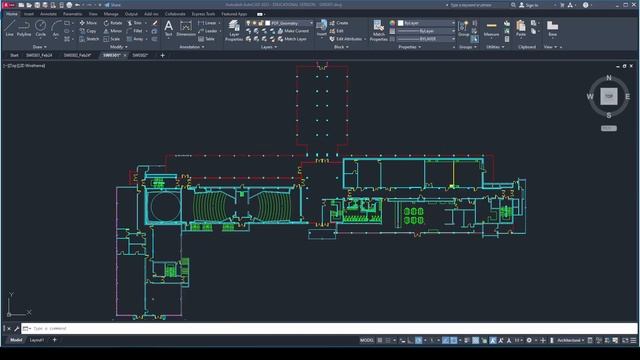Toggle 2D object snap in status bar
This screenshot has width=640, height=360.
click(453, 340)
